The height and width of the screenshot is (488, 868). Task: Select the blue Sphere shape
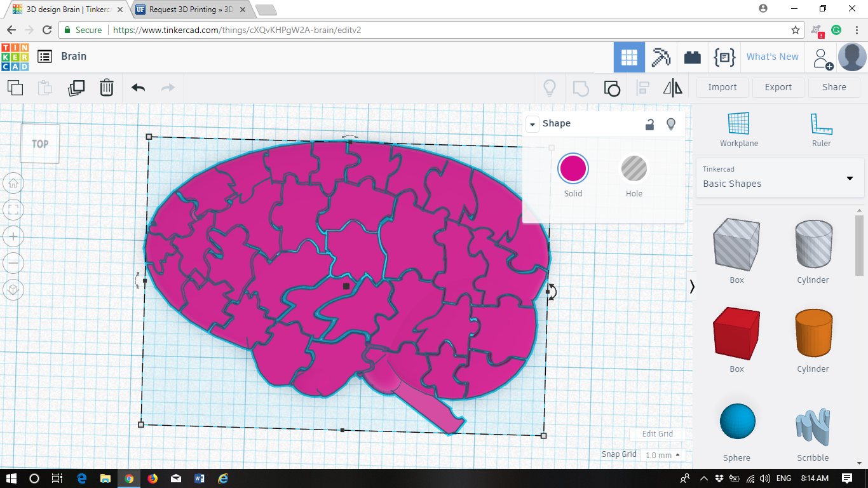pos(737,421)
